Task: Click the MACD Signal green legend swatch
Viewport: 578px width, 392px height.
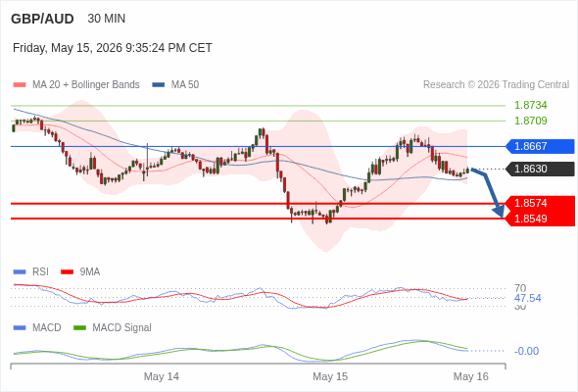Action: 80,328
